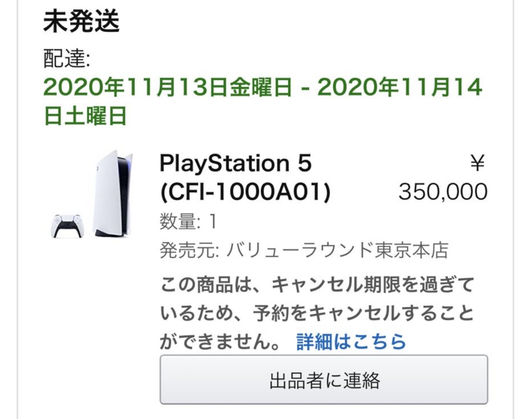The width and height of the screenshot is (532, 419).
Task: Tap the ¥ yen currency symbol
Action: (x=477, y=163)
